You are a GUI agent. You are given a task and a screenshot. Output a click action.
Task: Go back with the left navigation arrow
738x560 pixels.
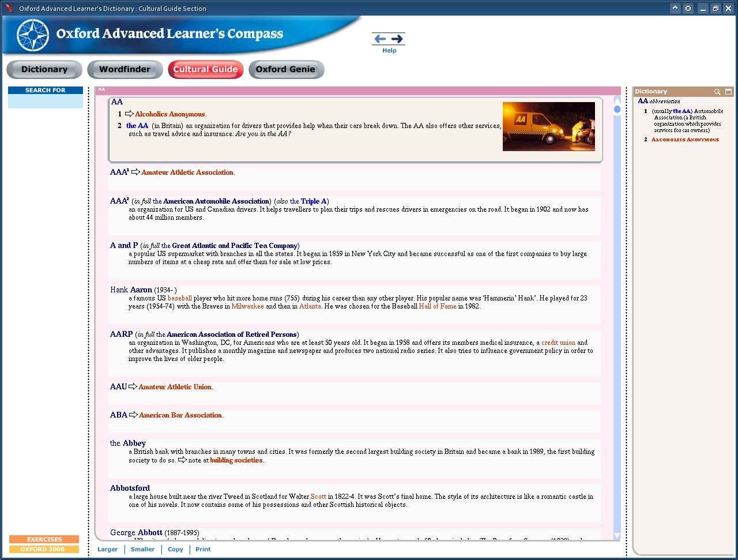(x=380, y=39)
